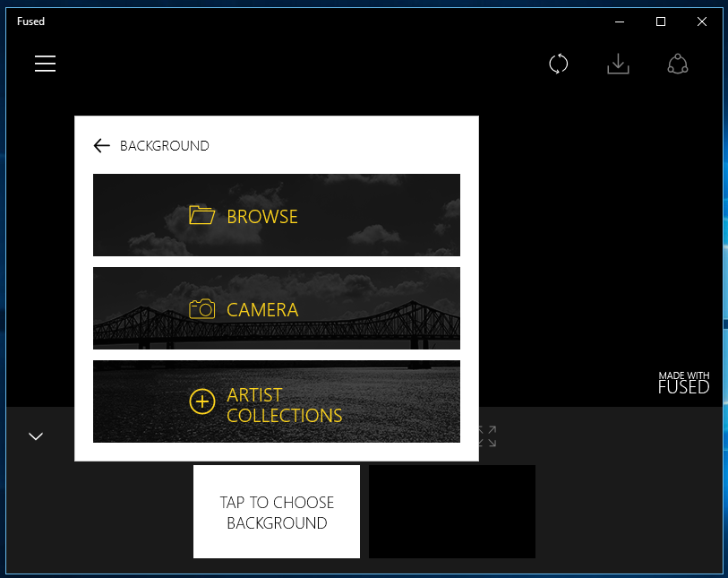Click the plus circle icon
Viewport: 728px width, 578px height.
tap(202, 401)
